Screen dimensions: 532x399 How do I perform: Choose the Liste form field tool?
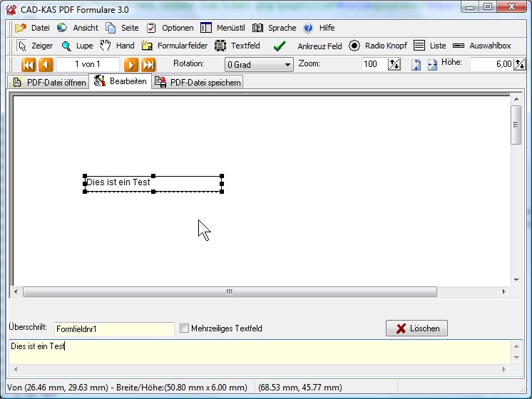[x=429, y=46]
